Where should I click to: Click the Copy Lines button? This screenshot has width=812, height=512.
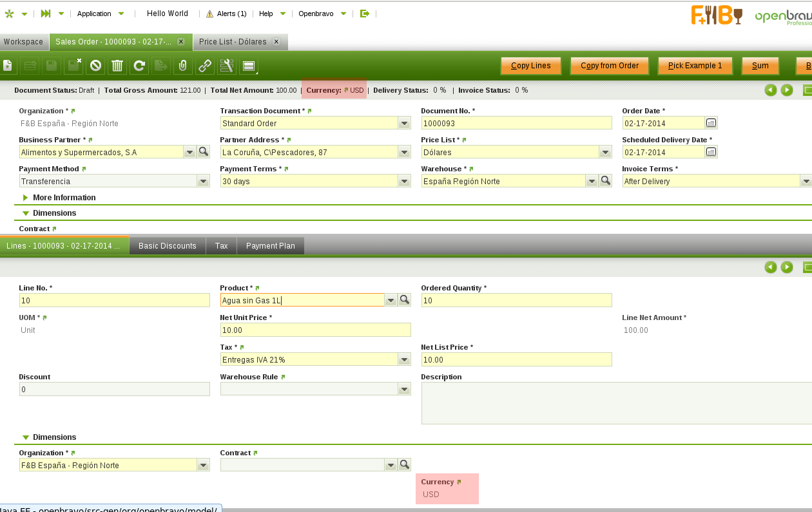[530, 66]
